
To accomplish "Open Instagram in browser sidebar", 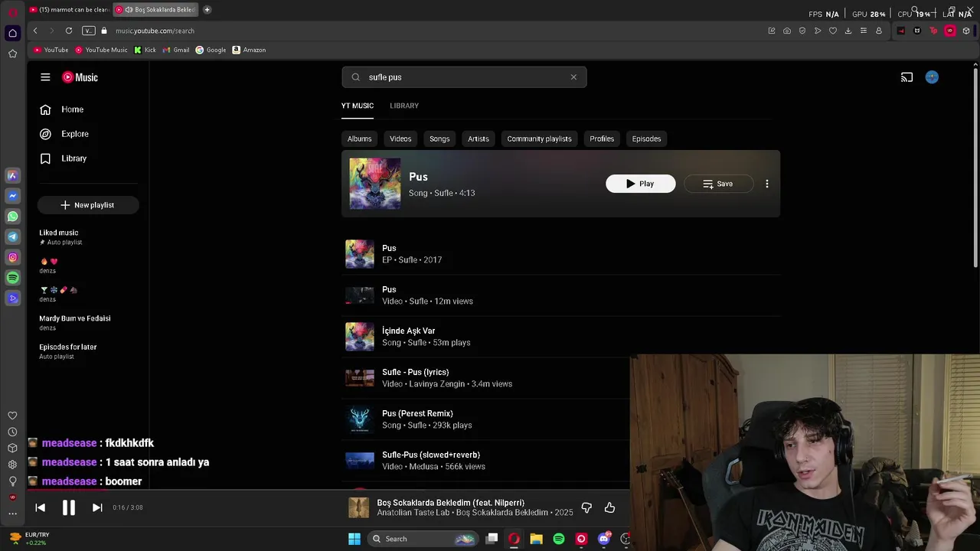I will coord(12,258).
